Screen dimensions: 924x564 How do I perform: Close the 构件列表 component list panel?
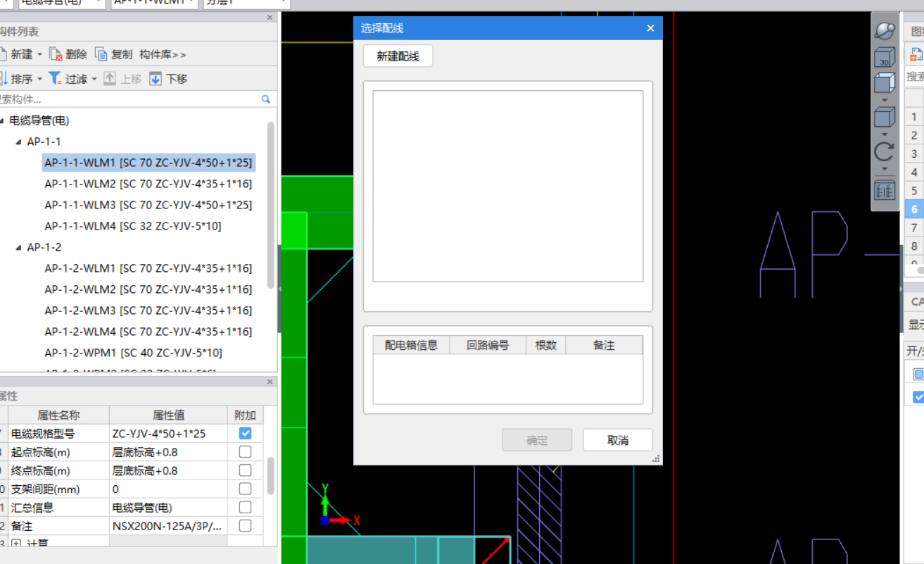pyautogui.click(x=270, y=18)
